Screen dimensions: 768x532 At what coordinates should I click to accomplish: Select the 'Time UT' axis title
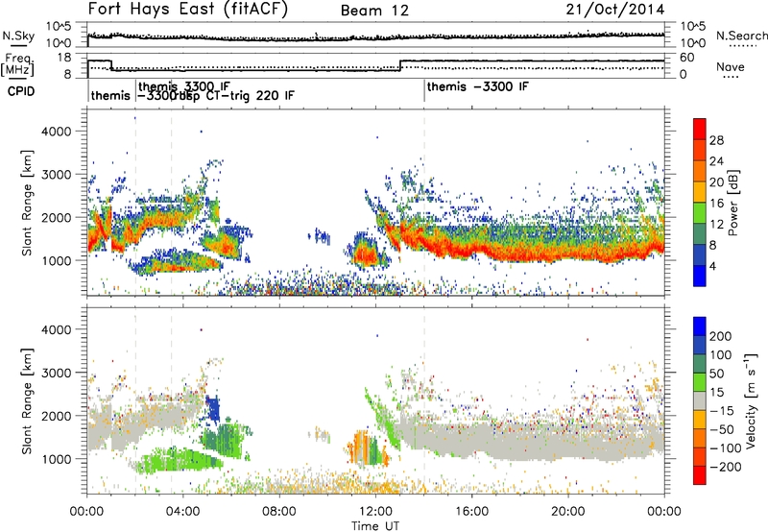pos(375,525)
